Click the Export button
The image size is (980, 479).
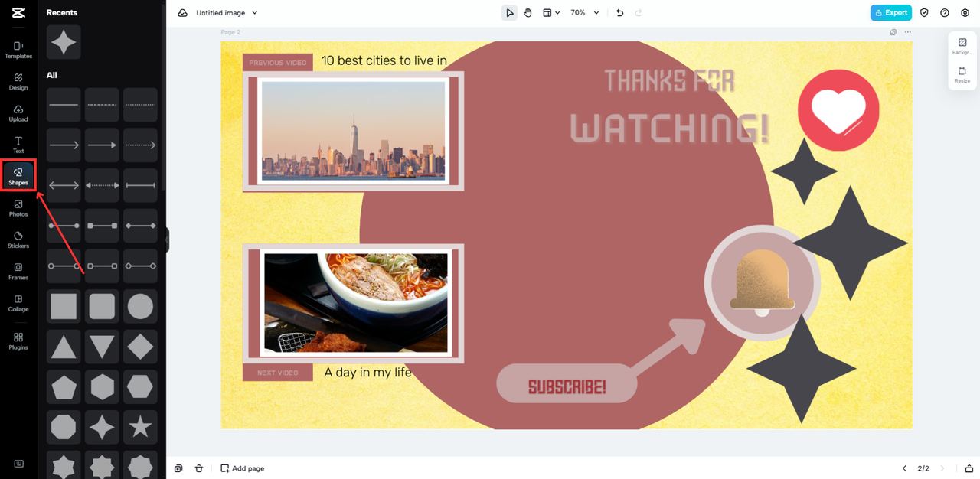pyautogui.click(x=891, y=13)
